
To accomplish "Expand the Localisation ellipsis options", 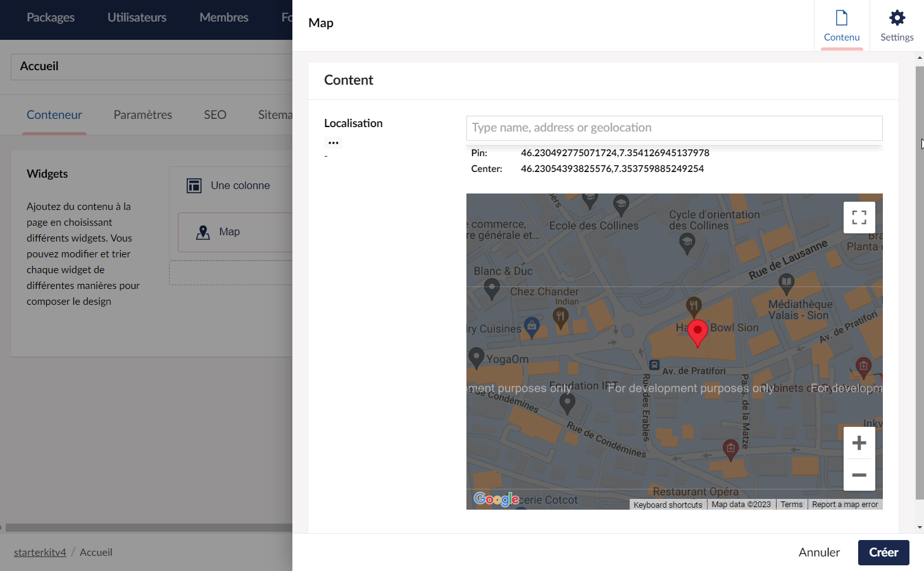I will pos(334,143).
